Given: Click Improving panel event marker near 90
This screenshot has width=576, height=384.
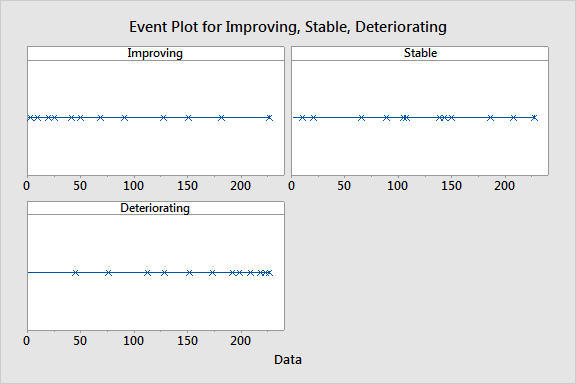Looking at the screenshot, I should 125,118.
